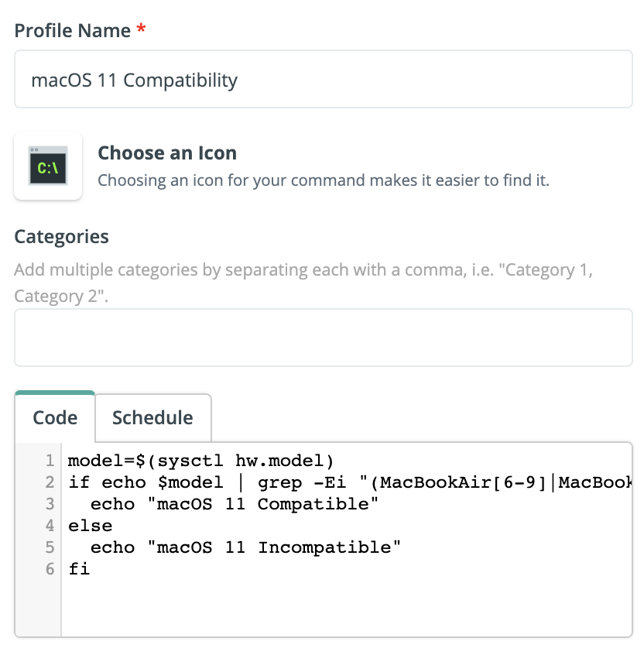The height and width of the screenshot is (655, 644).
Task: Click line number 1 in the gutter
Action: click(x=50, y=461)
